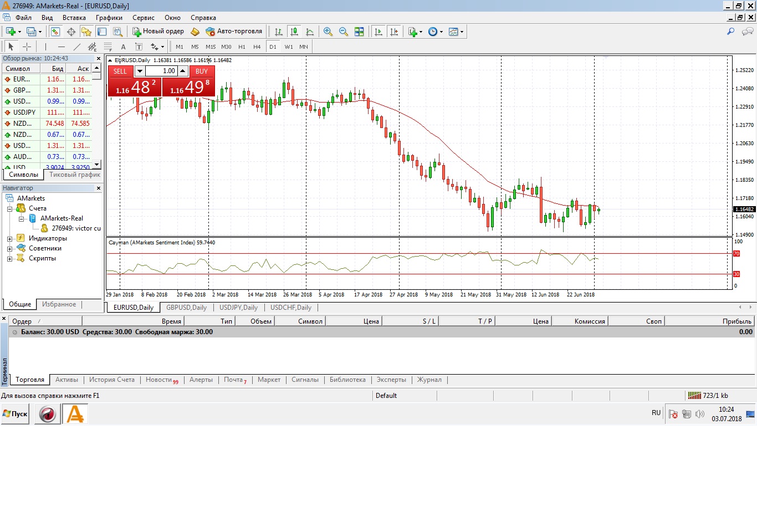Screen dimensions: 757x532
Task: Click the Новый ордер button
Action: [x=158, y=32]
